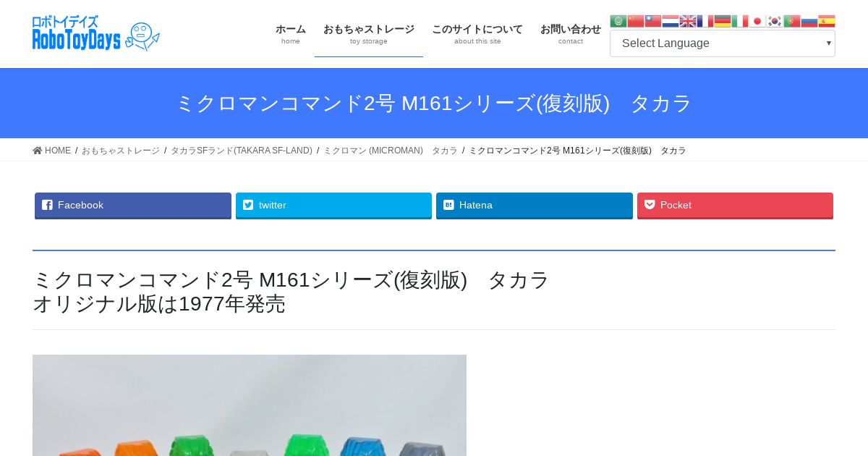Bookmark the page on Hatena
The width and height of the screenshot is (868, 456).
pos(535,206)
